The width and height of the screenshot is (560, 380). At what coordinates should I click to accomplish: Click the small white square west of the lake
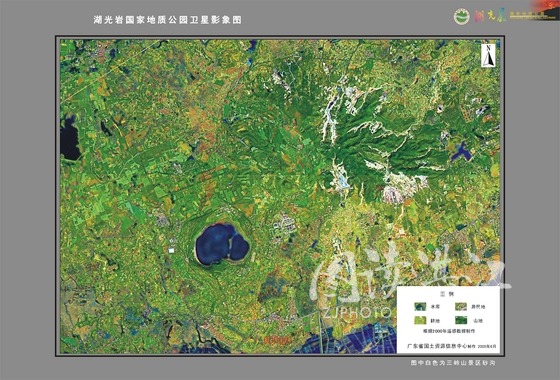tap(171, 251)
